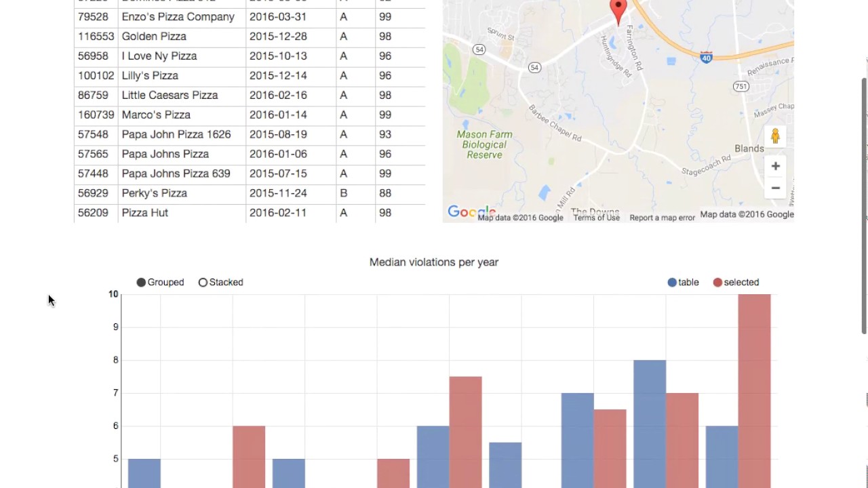Click the score 93 cell
868x488 pixels.
point(400,135)
